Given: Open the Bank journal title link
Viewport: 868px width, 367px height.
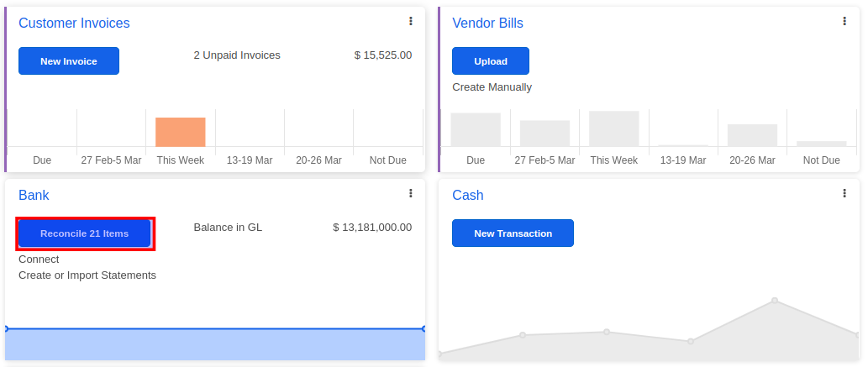Looking at the screenshot, I should pyautogui.click(x=34, y=196).
